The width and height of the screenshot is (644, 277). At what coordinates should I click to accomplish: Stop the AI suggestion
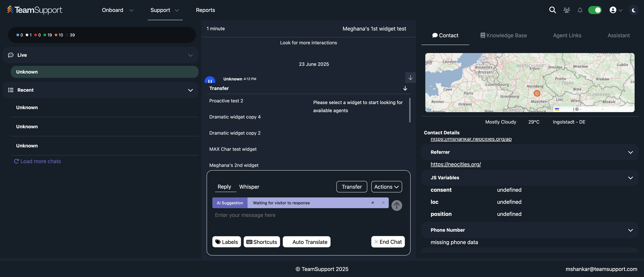point(383,203)
